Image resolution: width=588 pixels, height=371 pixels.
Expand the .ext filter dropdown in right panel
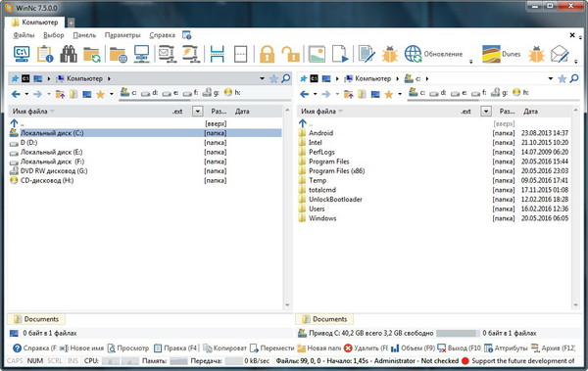[486, 112]
